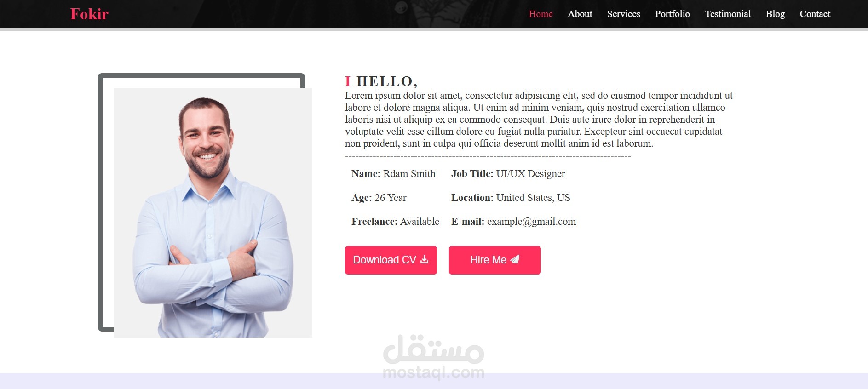Go to the About section
Viewport: 868px width, 389px height.
pyautogui.click(x=580, y=14)
